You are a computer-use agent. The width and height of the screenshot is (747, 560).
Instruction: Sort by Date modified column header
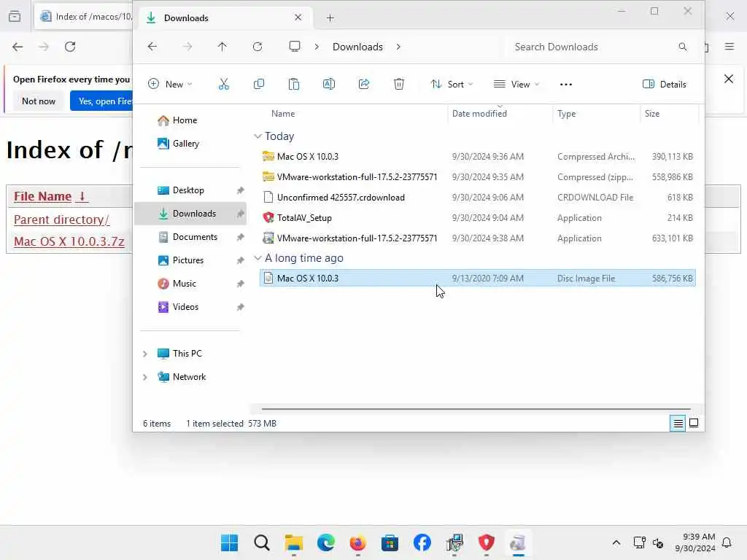click(x=500, y=114)
